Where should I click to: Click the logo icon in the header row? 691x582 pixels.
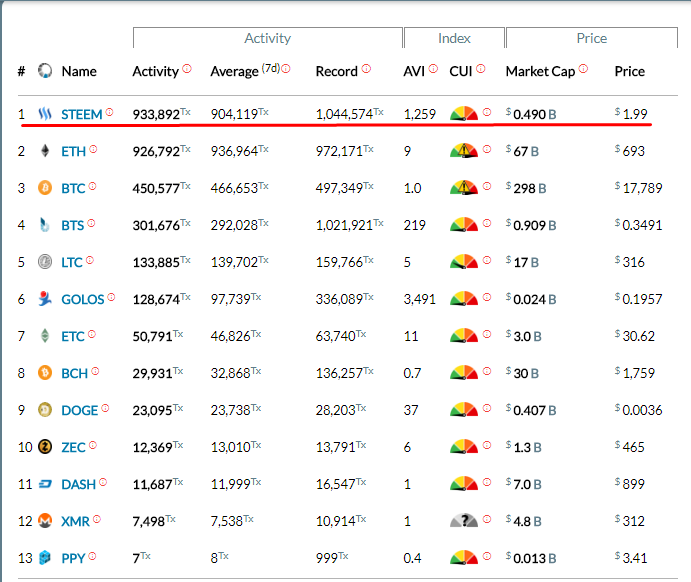[45, 70]
